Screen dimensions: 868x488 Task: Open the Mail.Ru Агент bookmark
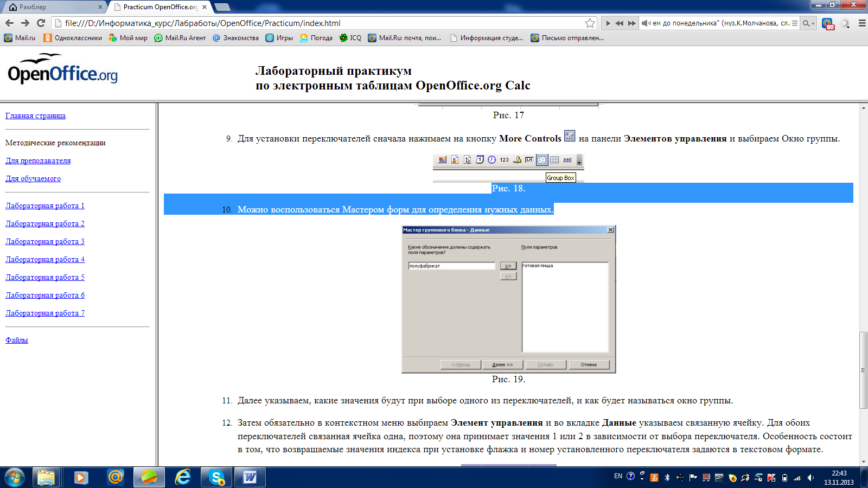point(180,38)
